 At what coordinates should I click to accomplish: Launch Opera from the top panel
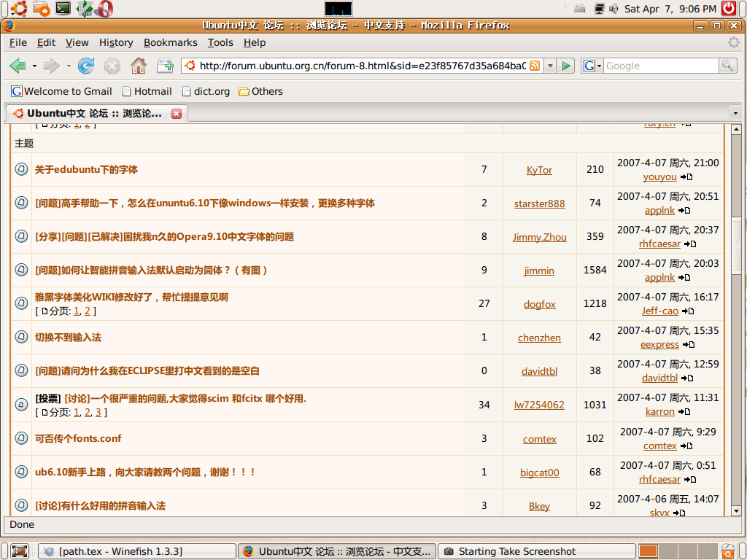point(105,9)
